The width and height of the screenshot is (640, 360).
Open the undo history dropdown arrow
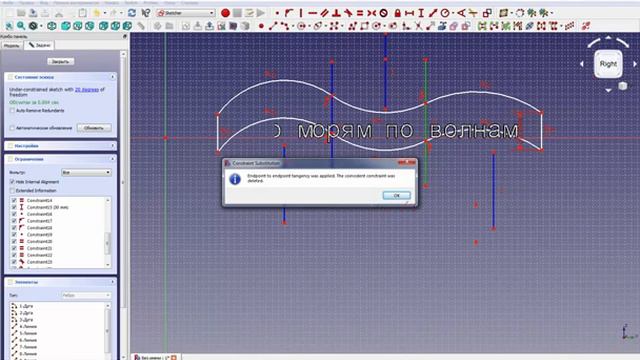click(105, 13)
